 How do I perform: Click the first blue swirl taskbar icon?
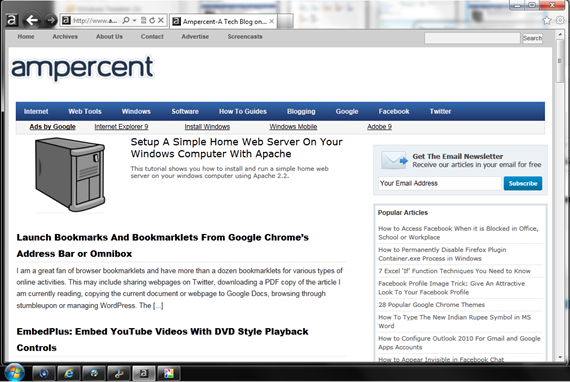click(x=44, y=373)
